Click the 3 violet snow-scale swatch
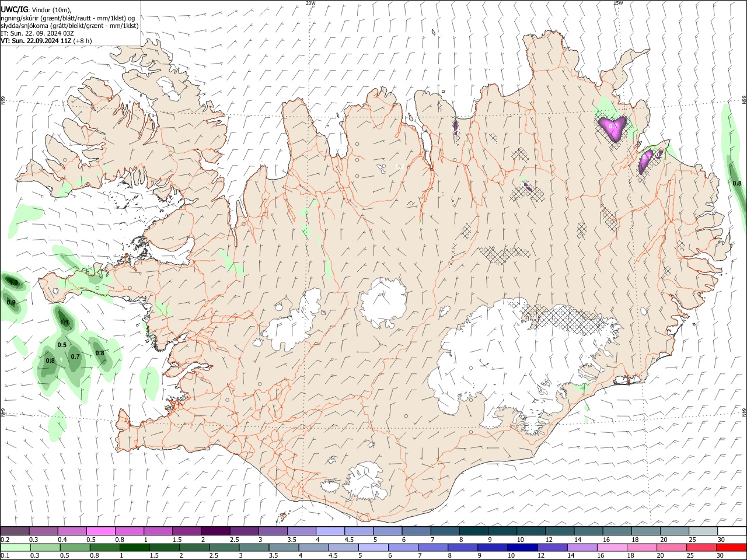Viewport: 747px width, 560px height. 273,531
